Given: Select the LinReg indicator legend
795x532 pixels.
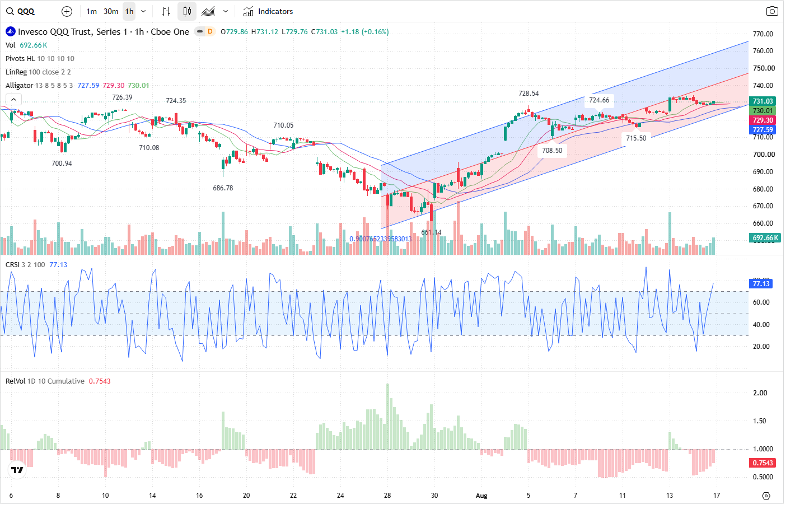Looking at the screenshot, I should [38, 72].
